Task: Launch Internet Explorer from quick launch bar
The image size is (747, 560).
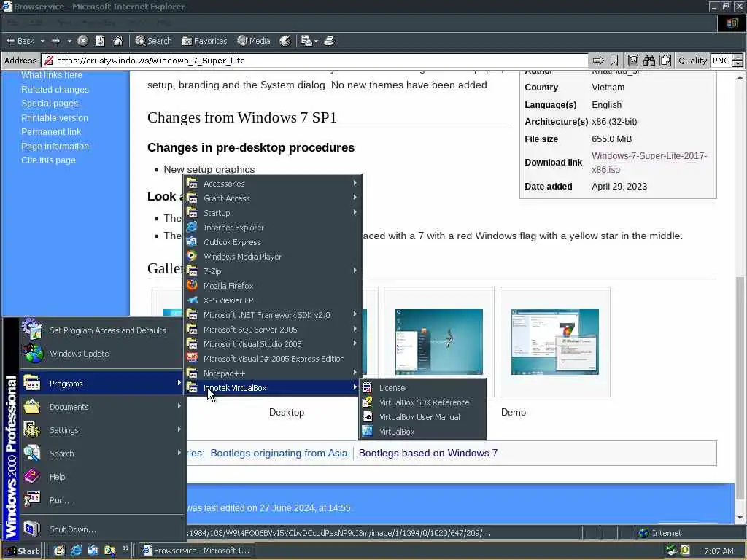Action: pyautogui.click(x=76, y=551)
